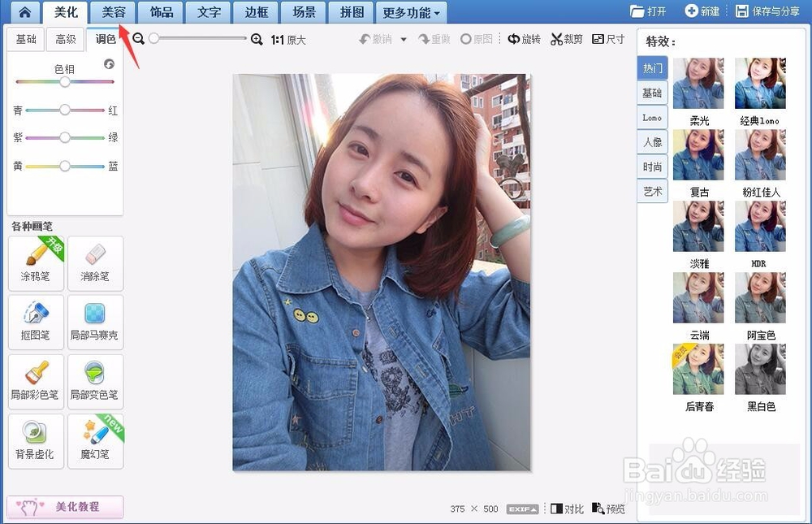Select the 消除笔 eraser pen tool

[x=95, y=263]
